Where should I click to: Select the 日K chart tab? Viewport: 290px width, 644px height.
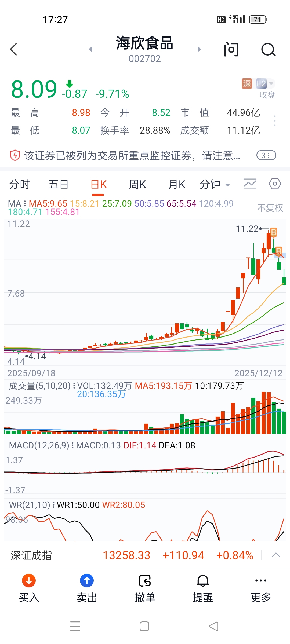tap(99, 184)
